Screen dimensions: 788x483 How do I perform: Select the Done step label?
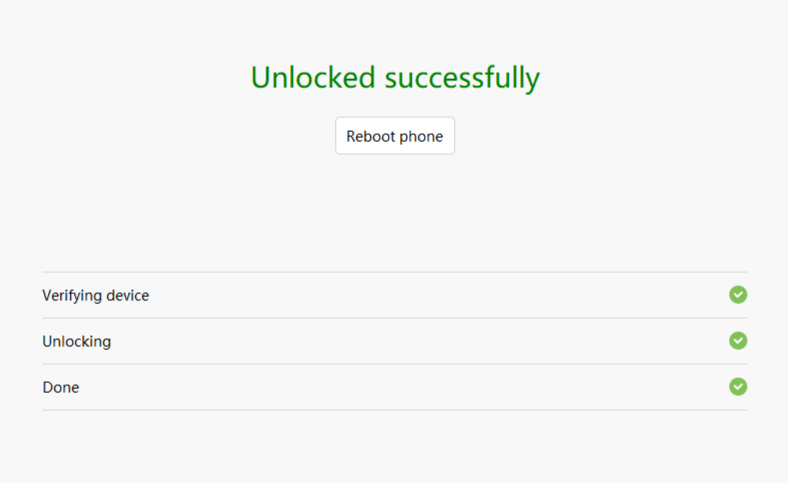60,388
